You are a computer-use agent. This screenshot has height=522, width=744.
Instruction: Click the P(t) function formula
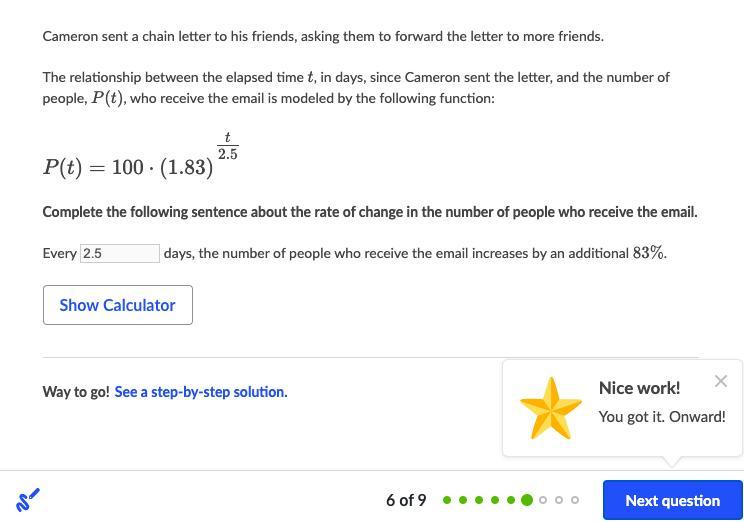[140, 158]
